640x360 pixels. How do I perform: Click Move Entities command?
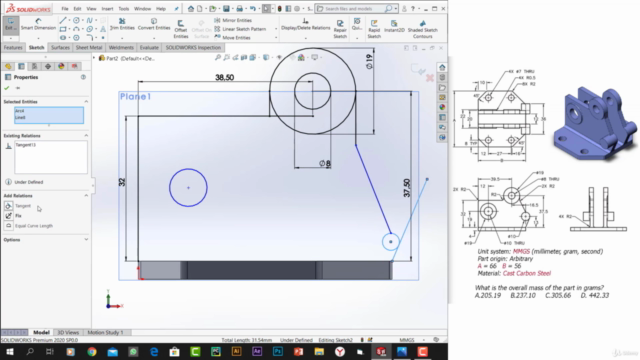pos(233,38)
